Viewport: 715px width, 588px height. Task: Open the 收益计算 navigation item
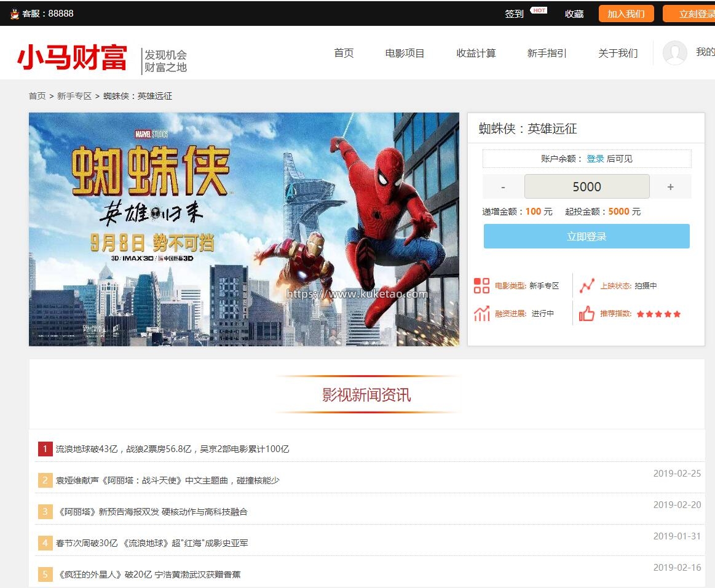click(476, 53)
